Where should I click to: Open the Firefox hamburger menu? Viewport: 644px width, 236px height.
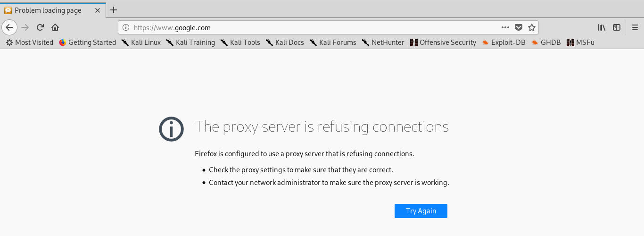pyautogui.click(x=635, y=27)
